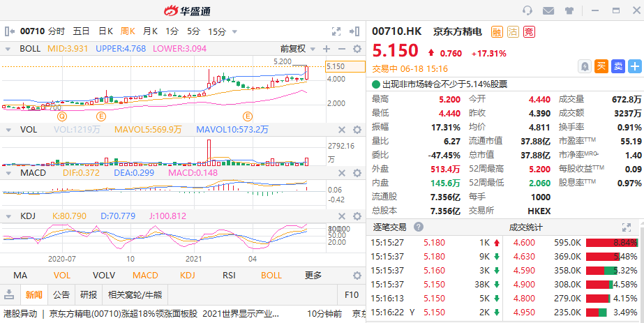Switch to 5分 chart

coord(193,31)
